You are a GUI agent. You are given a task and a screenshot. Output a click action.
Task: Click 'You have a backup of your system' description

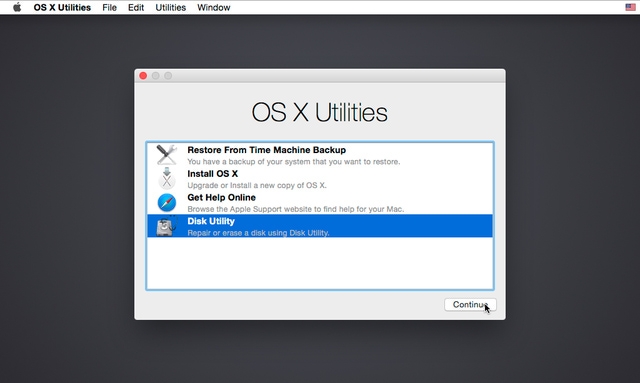click(293, 162)
